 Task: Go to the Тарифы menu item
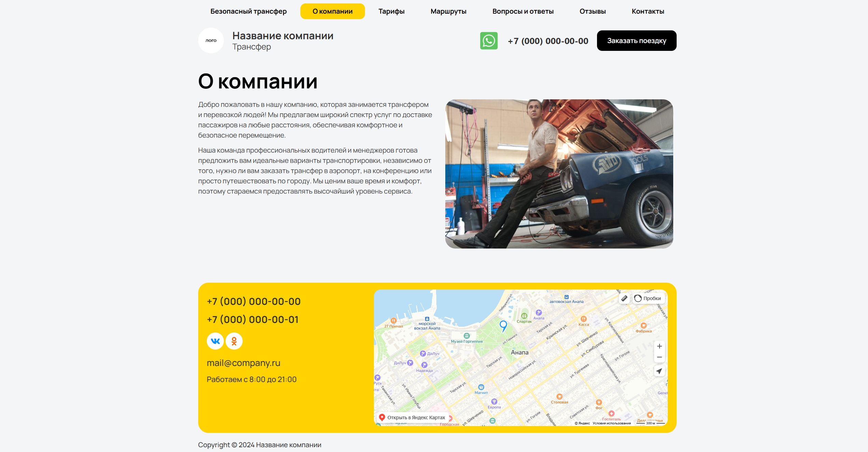pos(391,11)
